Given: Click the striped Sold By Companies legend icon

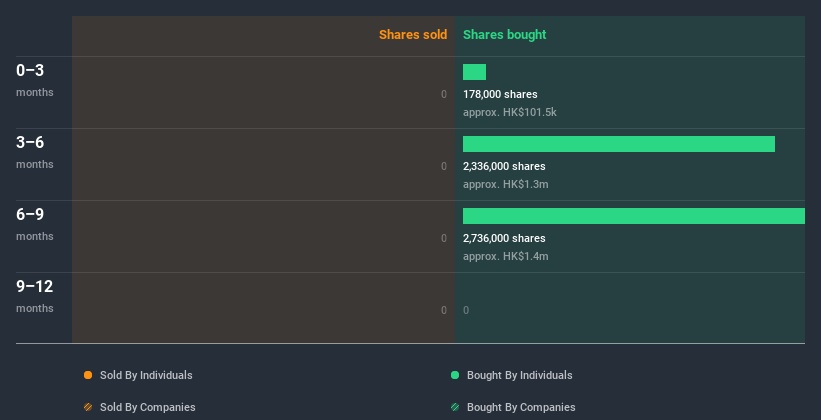Looking at the screenshot, I should point(88,407).
